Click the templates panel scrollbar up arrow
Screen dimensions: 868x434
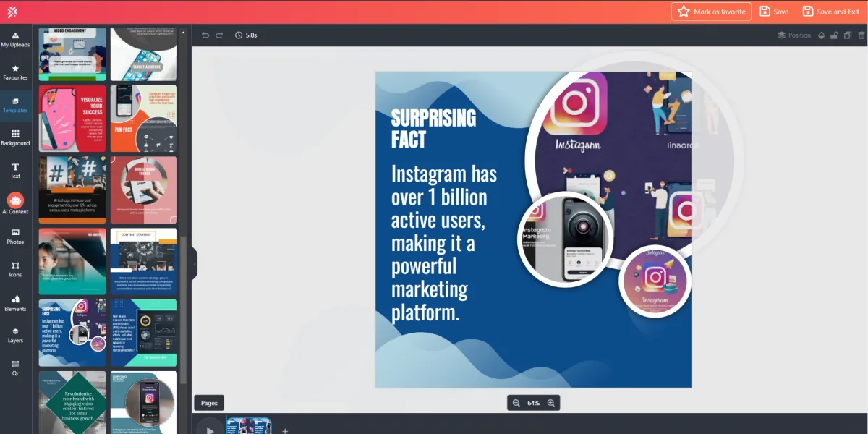pos(183,33)
